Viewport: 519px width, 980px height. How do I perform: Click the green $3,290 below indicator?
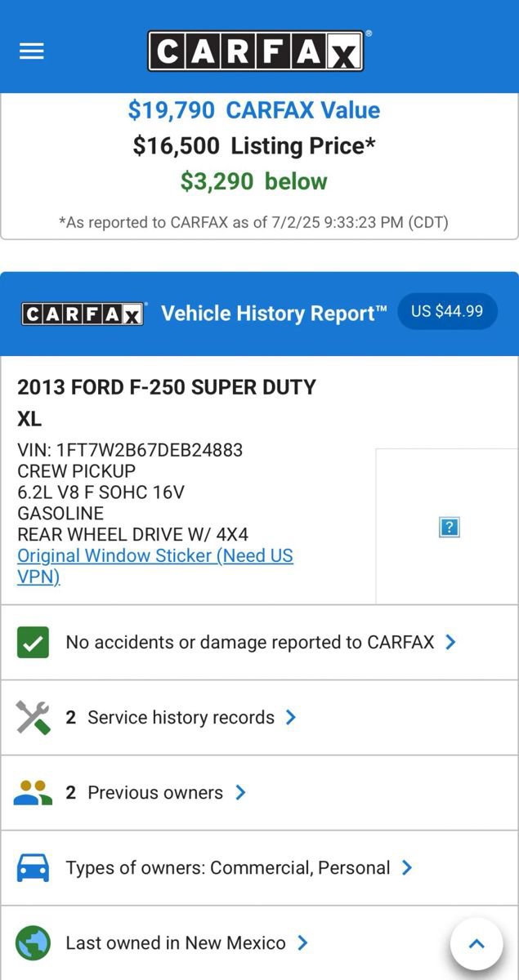click(x=253, y=181)
